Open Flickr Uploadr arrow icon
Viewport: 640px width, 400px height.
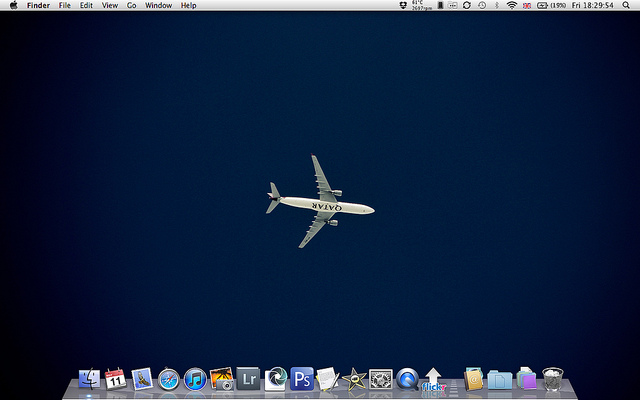tap(433, 379)
